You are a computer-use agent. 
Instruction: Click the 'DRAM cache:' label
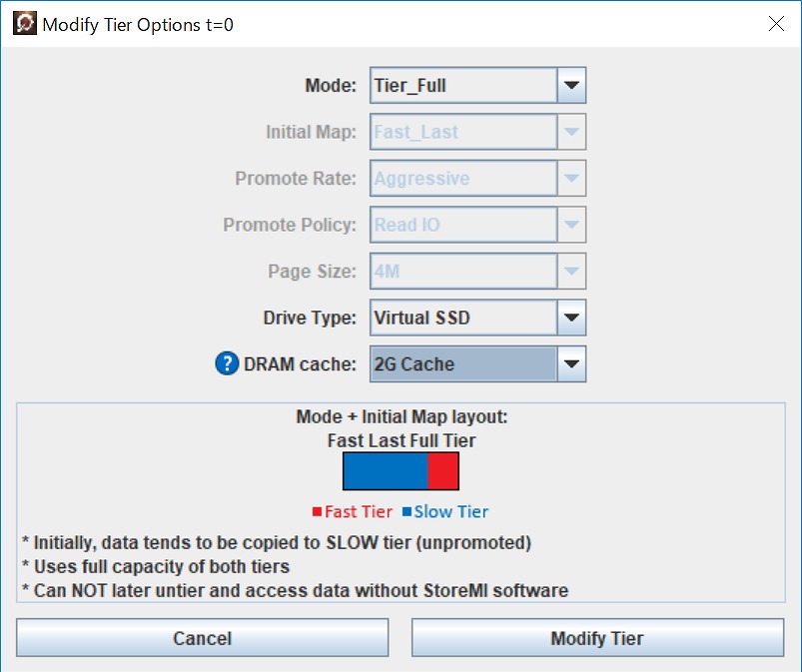(x=300, y=364)
